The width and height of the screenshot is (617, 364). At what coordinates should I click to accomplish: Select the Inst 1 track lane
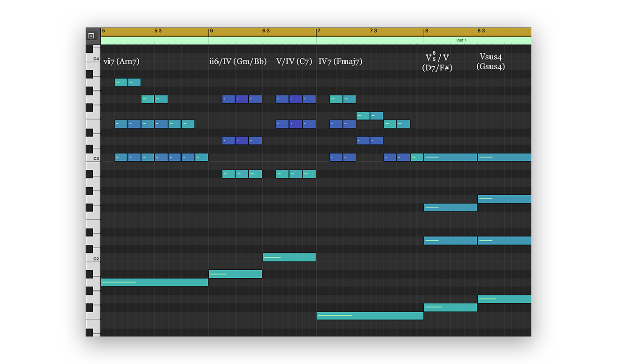461,40
